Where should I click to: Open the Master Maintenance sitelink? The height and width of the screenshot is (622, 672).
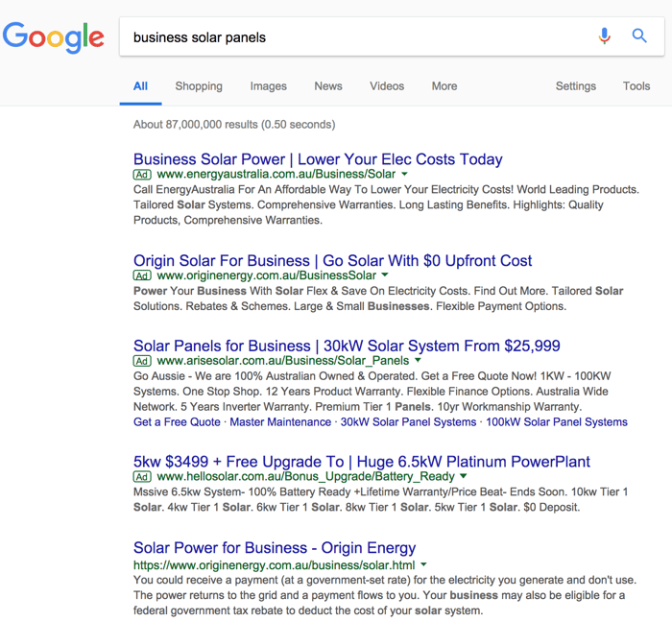click(x=280, y=422)
